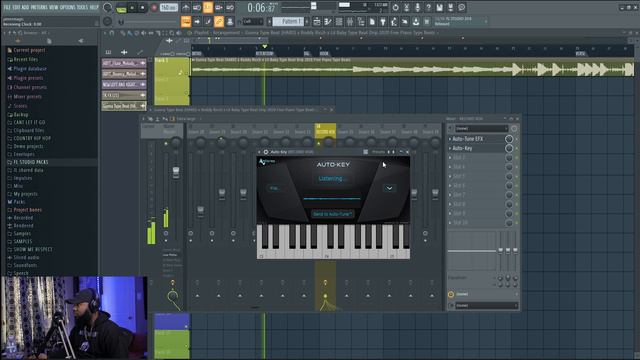
Task: Click the auto-scroll arrow icon
Action: (x=197, y=21)
